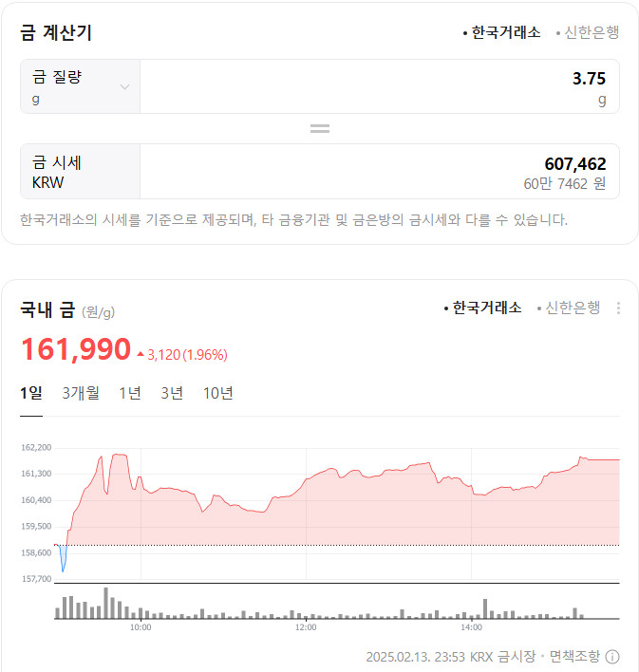Click the equals swap icon in calculator
Viewport: 639px width, 672px height.
tap(319, 128)
